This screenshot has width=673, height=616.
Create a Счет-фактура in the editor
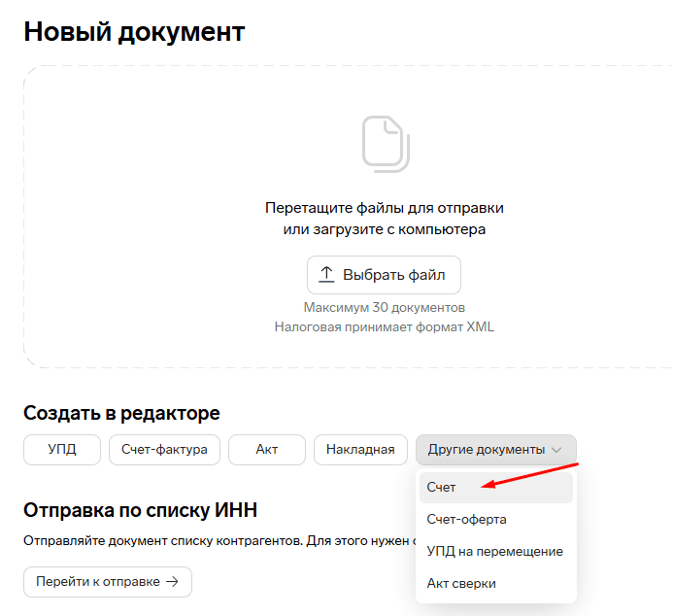click(164, 450)
